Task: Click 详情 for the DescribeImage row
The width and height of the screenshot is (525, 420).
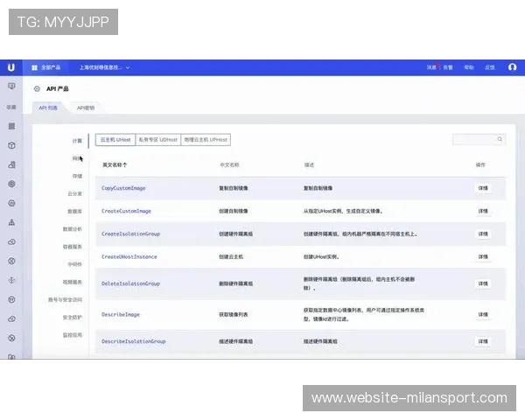Action: 483,314
